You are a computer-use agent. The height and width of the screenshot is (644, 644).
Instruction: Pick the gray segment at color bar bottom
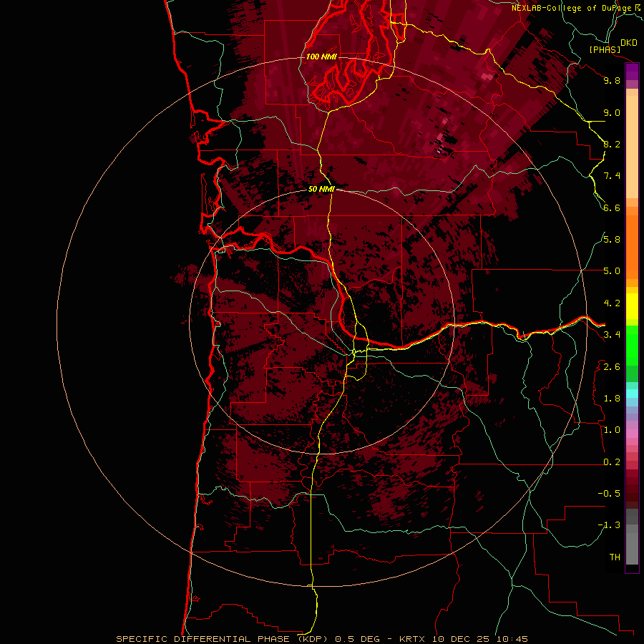point(632,548)
